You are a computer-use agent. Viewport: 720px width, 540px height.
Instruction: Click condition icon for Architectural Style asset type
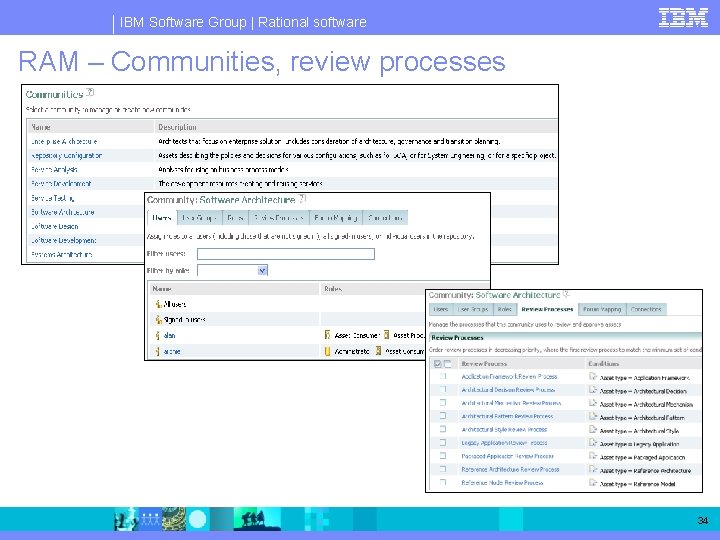tap(593, 430)
